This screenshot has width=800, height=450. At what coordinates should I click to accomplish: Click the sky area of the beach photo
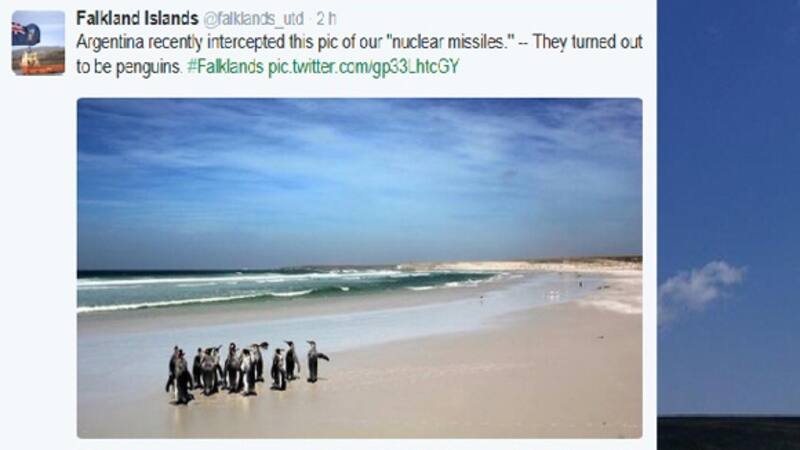[359, 179]
